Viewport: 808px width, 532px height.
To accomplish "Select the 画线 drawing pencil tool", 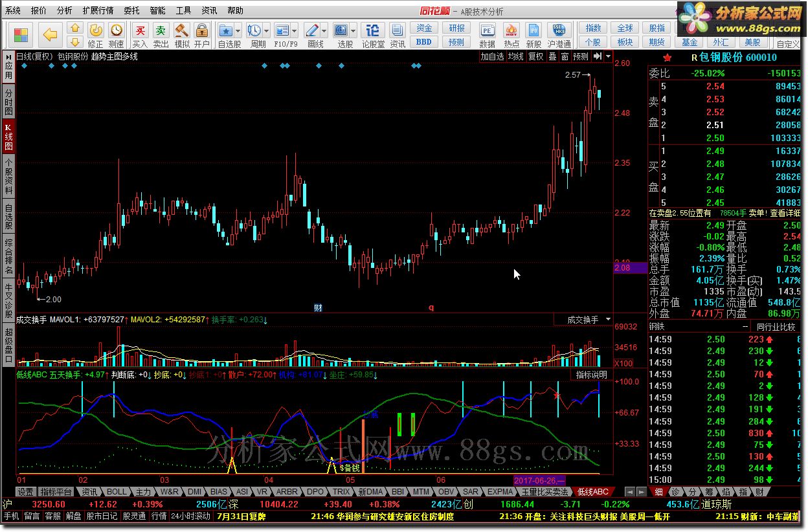I will point(312,30).
